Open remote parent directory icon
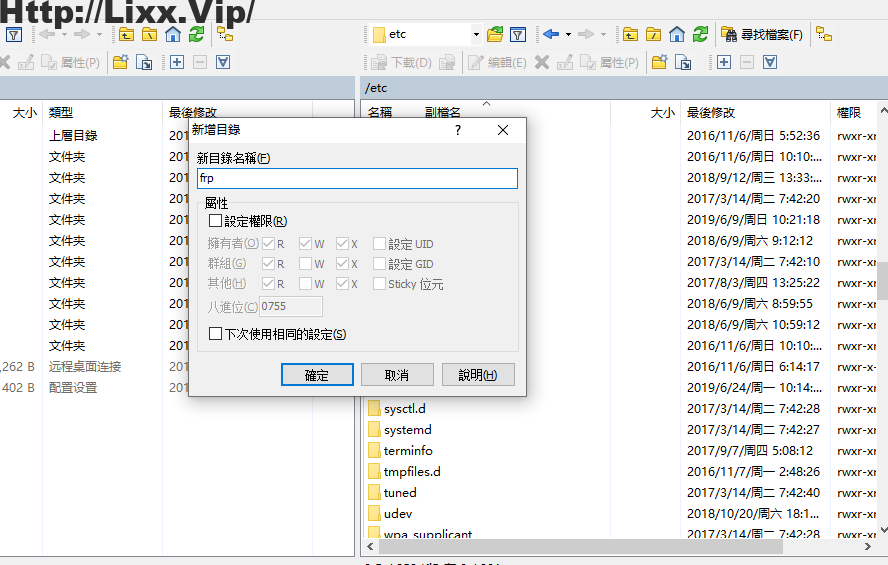888x565 pixels. click(x=630, y=35)
